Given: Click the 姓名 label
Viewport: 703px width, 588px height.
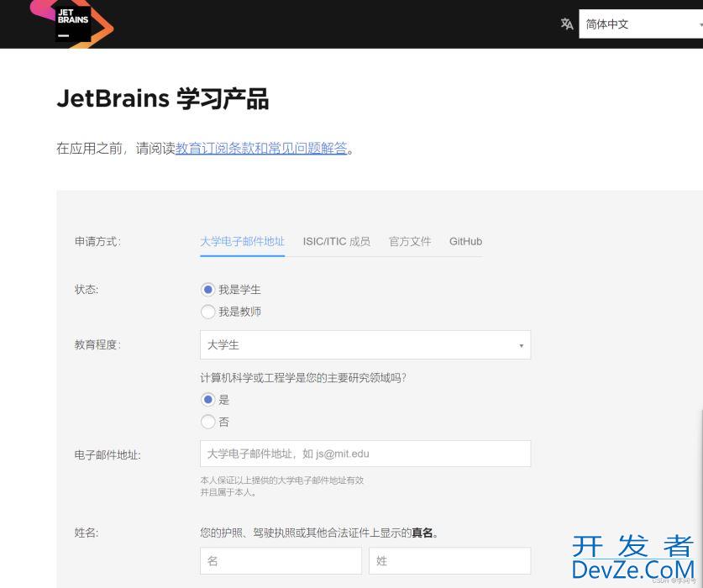Looking at the screenshot, I should (x=87, y=533).
